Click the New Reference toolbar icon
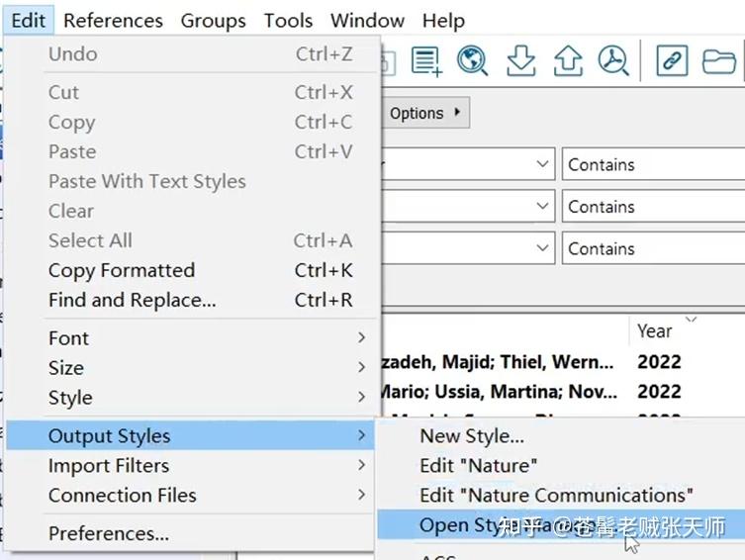 [x=426, y=61]
